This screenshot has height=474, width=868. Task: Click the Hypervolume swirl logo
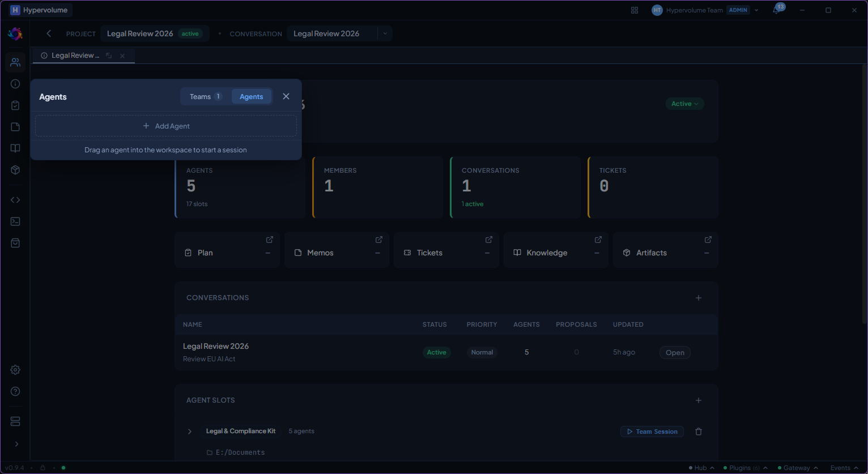click(x=15, y=34)
